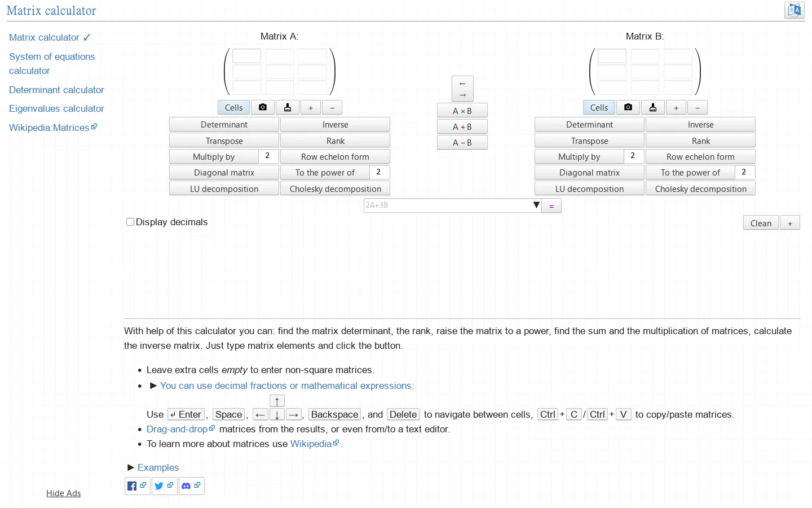Open the language translate icon

coord(795,10)
